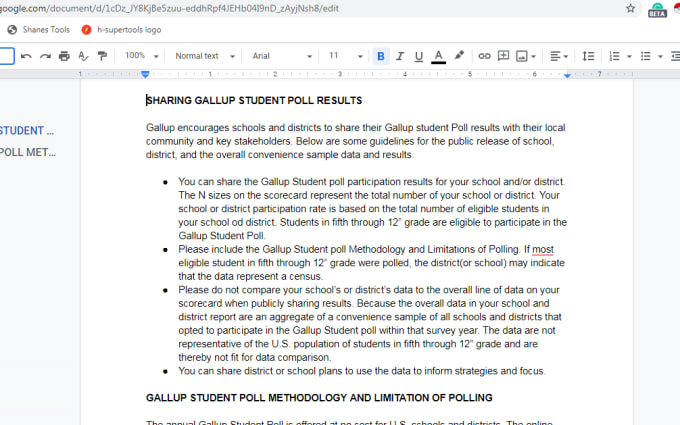The width and height of the screenshot is (680, 425).
Task: Click the 'SHARING GALLUP STUDENT POLL RESULTS' heading
Action: [x=254, y=101]
